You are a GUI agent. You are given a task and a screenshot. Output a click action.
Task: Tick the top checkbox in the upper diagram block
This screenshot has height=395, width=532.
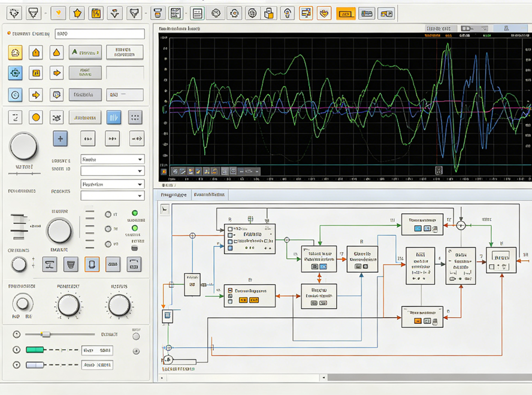(230, 229)
